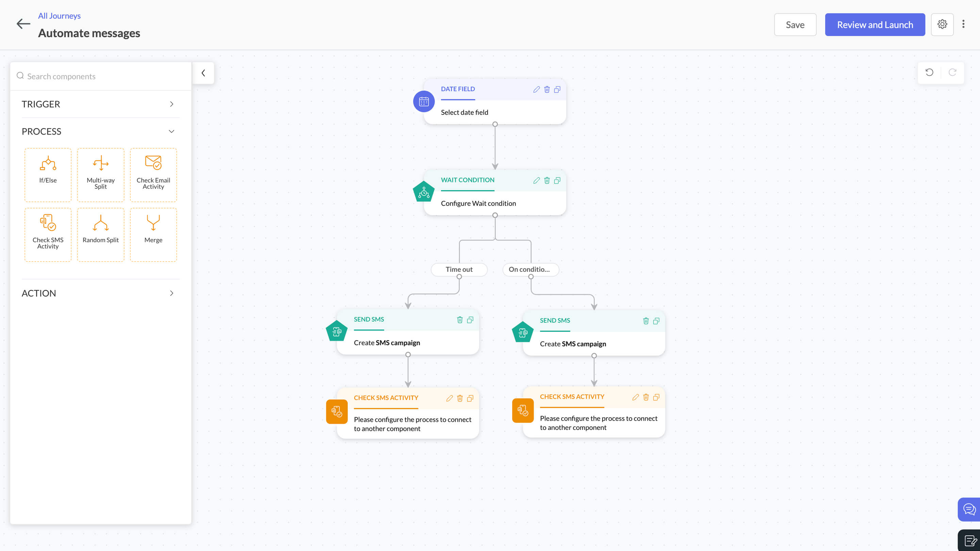Click the Wait Condition pentagon icon

[424, 192]
